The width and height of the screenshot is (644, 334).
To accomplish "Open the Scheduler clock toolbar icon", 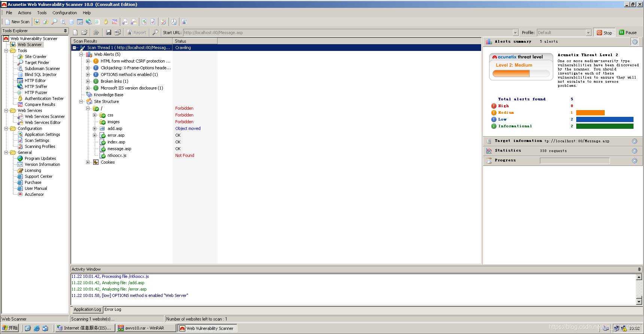I will (174, 22).
